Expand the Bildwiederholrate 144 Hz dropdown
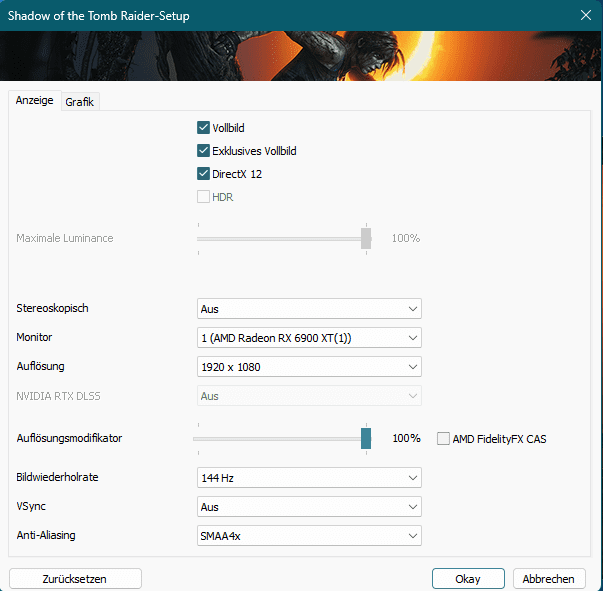 tap(309, 478)
